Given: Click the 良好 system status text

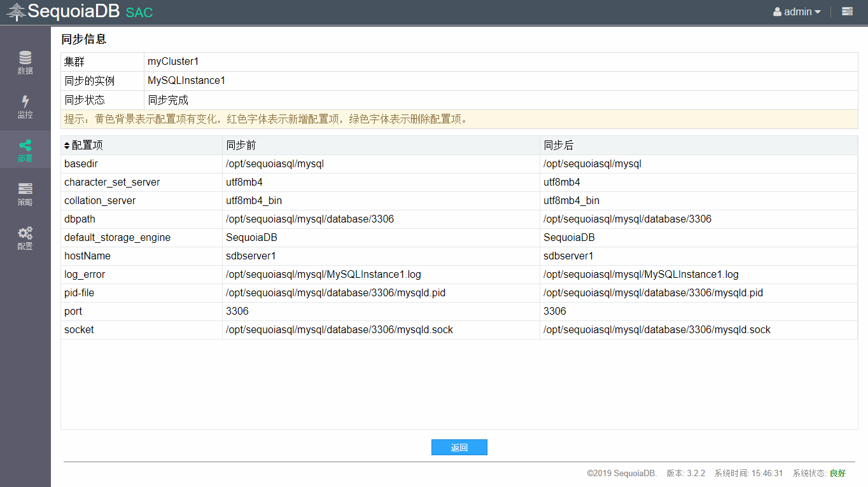Looking at the screenshot, I should pyautogui.click(x=837, y=474).
